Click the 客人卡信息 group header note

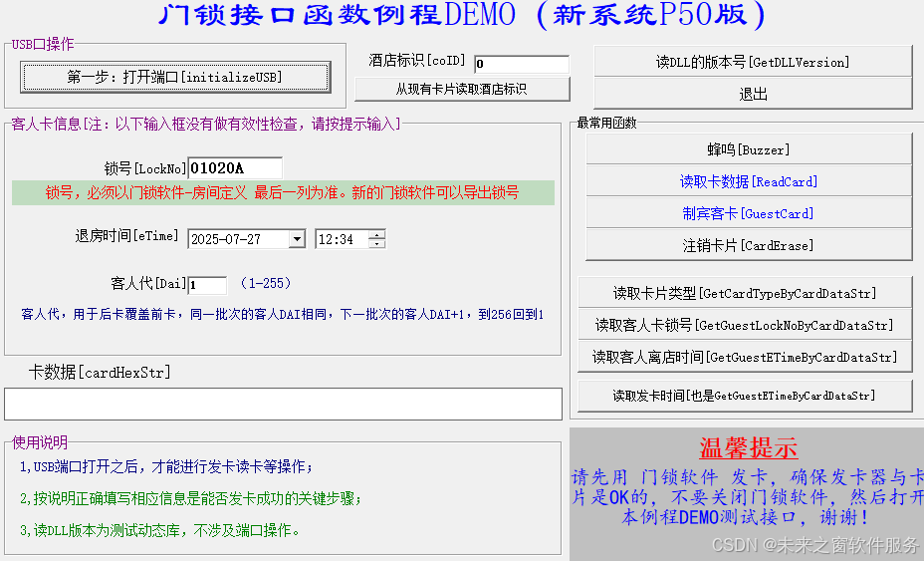(206, 124)
